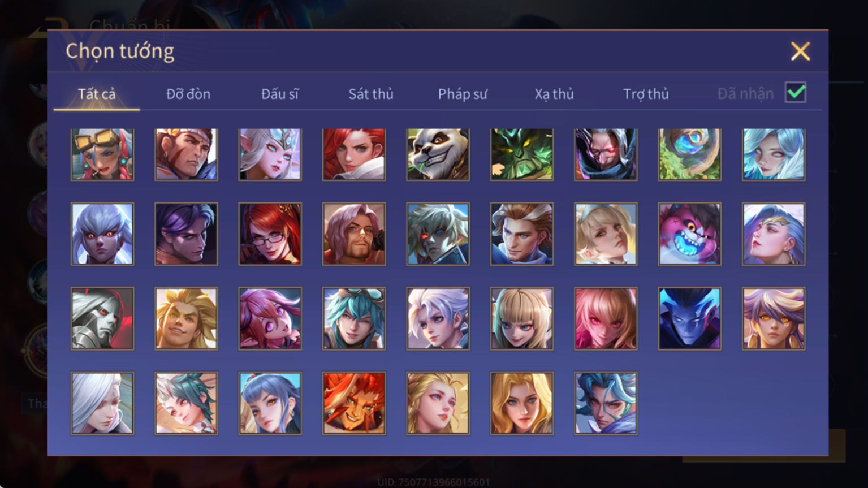Screen dimensions: 868x488
Task: Switch to the Pháp sư tab
Action: (x=463, y=94)
